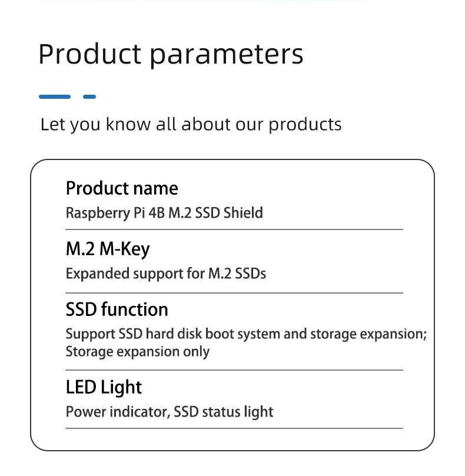Select Raspberry Pi 4B M.2 SSD Shield text
The height and width of the screenshot is (476, 465).
click(x=164, y=213)
